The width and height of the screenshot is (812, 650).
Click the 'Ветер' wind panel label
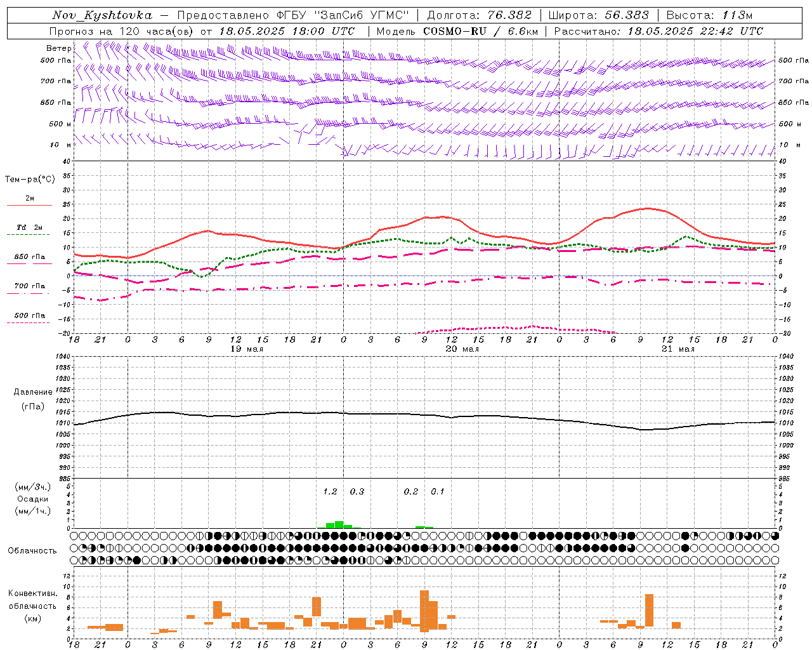pos(58,48)
